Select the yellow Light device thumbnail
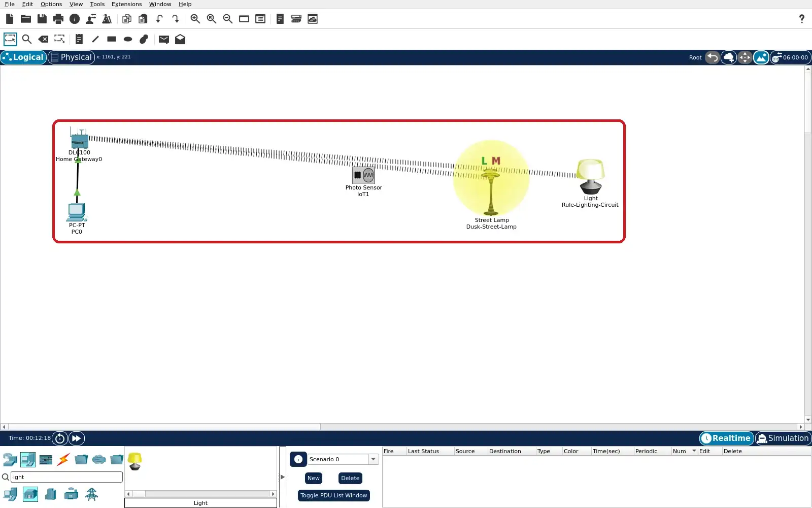Image resolution: width=812 pixels, height=508 pixels. tap(135, 461)
